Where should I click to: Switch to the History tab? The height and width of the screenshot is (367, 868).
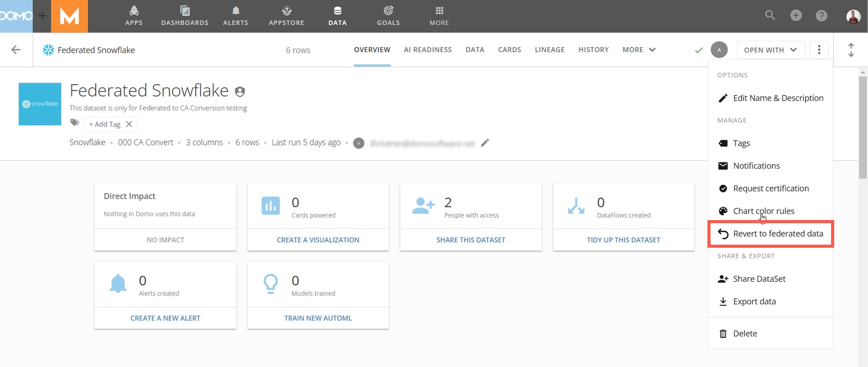593,50
